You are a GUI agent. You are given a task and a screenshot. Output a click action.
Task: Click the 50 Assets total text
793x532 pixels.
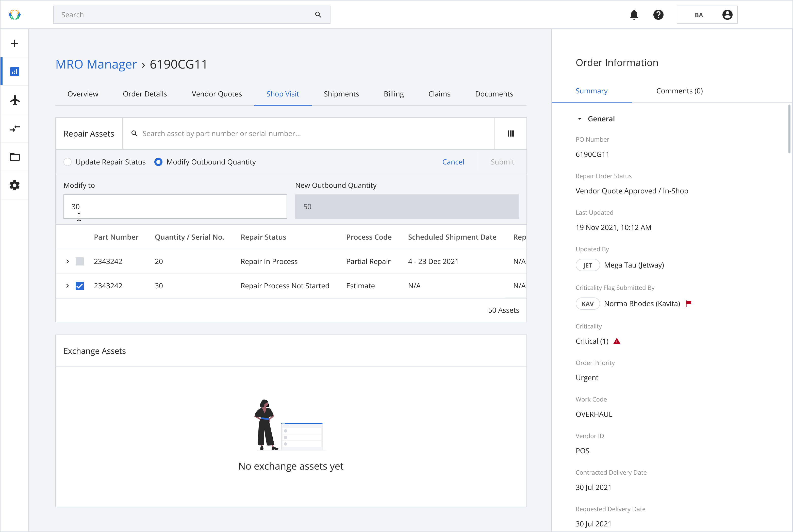504,310
